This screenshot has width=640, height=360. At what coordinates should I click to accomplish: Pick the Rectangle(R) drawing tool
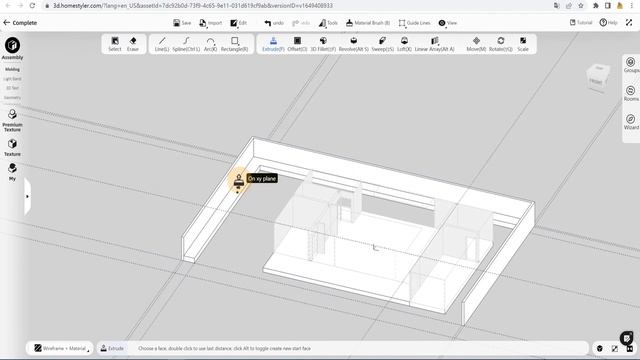coord(234,44)
